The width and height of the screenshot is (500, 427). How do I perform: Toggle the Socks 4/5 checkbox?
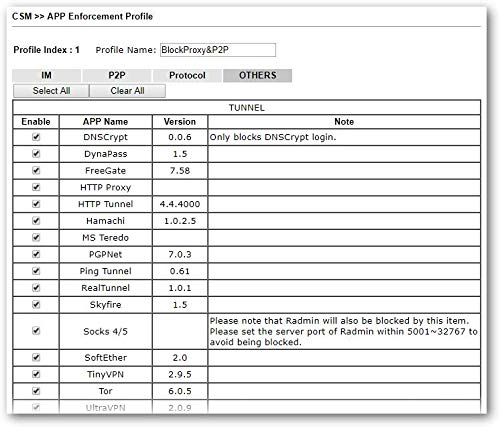(x=36, y=331)
